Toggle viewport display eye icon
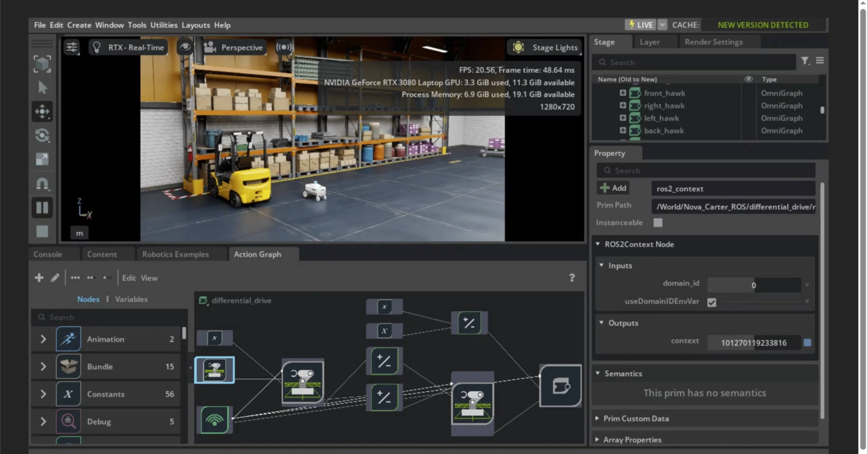This screenshot has width=868, height=454. click(184, 47)
